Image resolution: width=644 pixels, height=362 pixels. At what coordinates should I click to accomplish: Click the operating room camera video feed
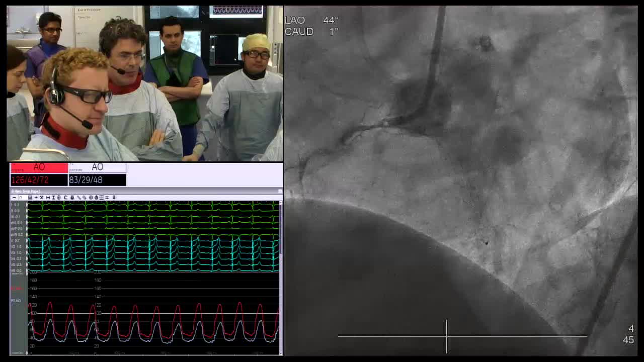click(145, 83)
